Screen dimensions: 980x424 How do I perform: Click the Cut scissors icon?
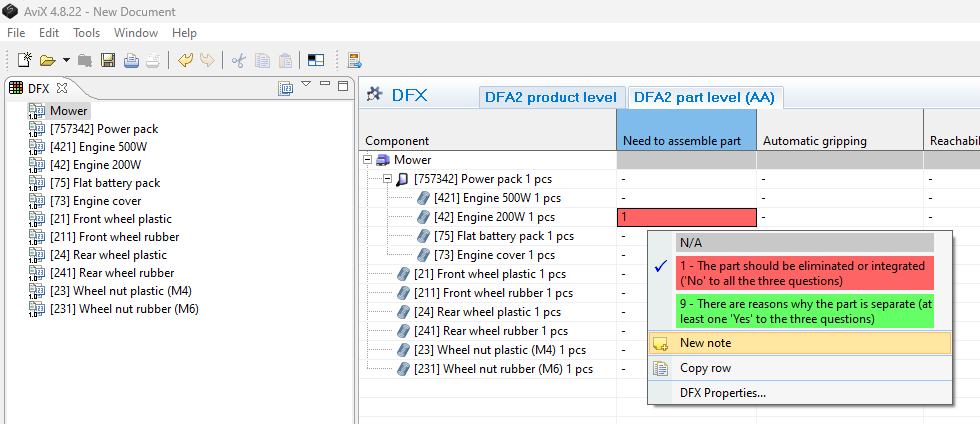[238, 61]
